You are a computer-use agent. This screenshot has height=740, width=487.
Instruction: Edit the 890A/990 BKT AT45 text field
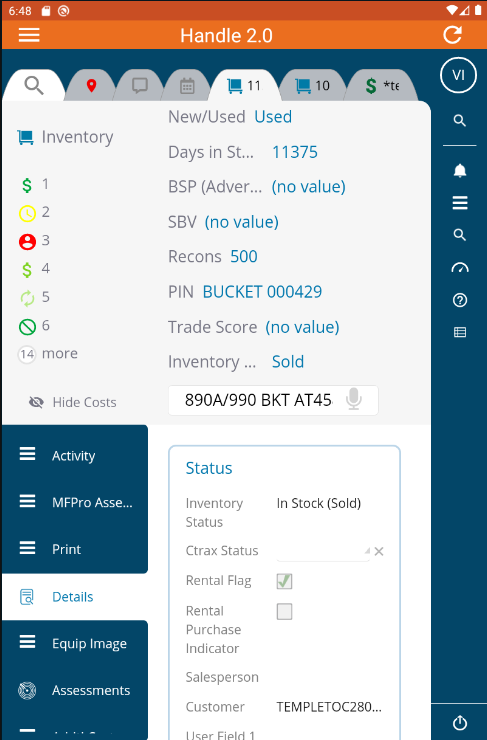pos(273,400)
